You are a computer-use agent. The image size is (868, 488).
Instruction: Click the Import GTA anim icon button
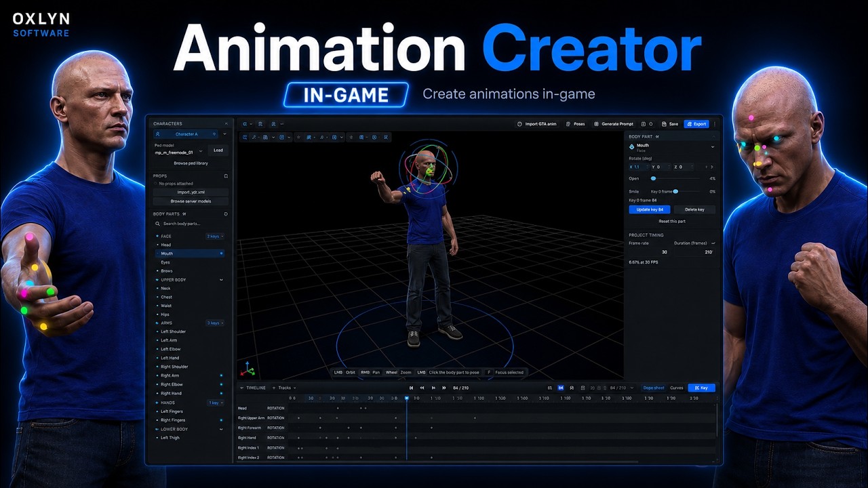pyautogui.click(x=519, y=124)
